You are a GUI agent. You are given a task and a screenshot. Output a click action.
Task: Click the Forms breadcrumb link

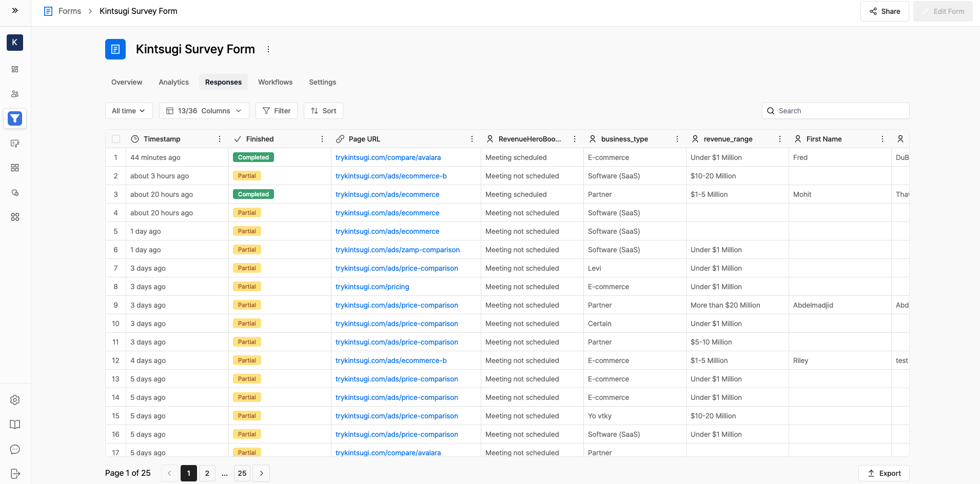[x=70, y=11]
